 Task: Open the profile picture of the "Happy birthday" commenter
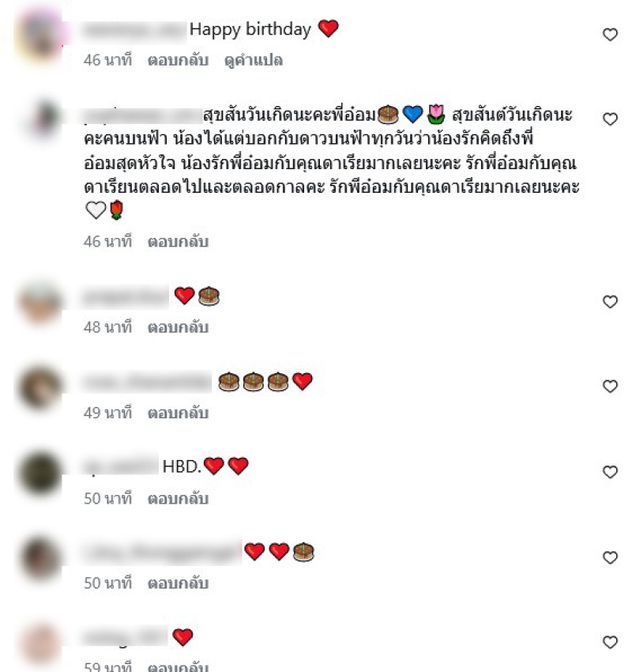40,34
